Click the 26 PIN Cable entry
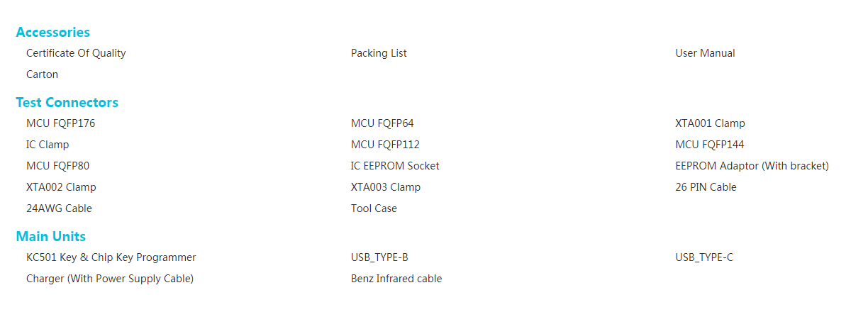 coord(706,187)
